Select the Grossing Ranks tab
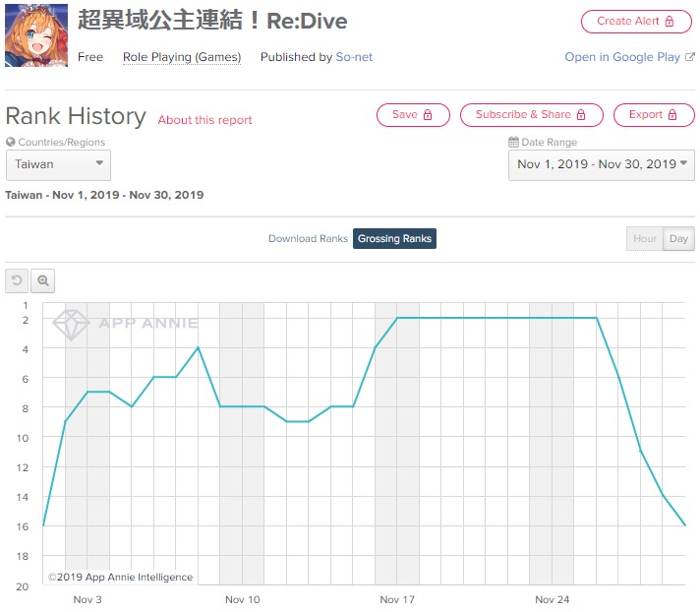The image size is (700, 612). (394, 238)
